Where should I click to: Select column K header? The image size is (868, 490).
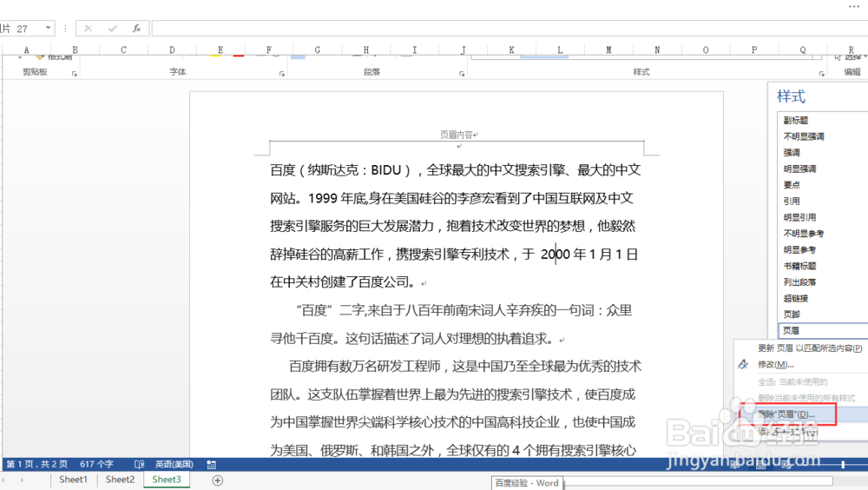coord(511,50)
